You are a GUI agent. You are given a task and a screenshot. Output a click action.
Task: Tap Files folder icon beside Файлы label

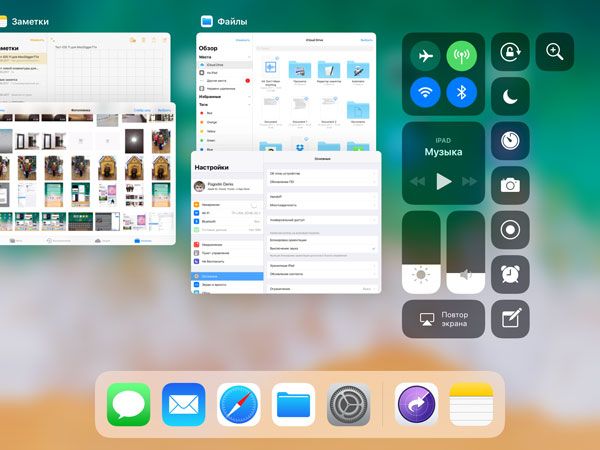pyautogui.click(x=207, y=21)
